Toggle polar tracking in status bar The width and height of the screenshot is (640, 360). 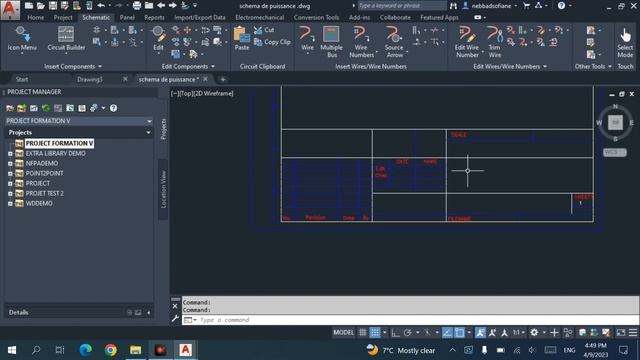click(x=407, y=333)
